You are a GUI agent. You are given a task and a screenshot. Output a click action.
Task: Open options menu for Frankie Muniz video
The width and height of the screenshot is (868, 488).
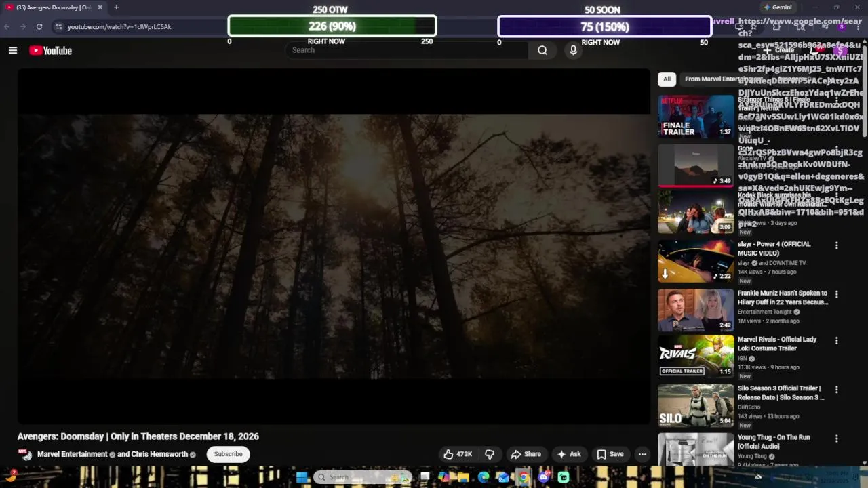tap(836, 294)
